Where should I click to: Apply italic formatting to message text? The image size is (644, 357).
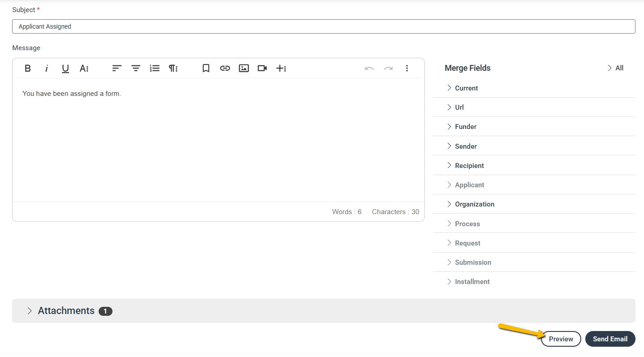pos(46,68)
